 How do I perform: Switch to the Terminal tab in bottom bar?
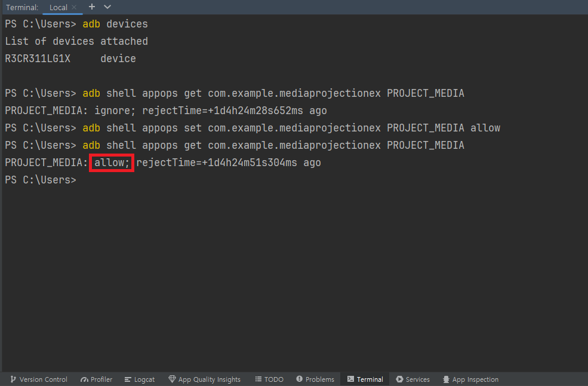click(365, 379)
